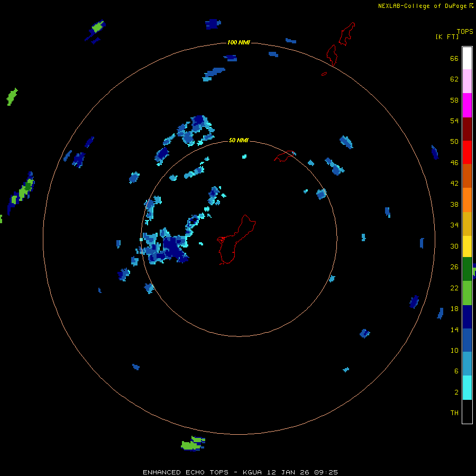Click legend value "6"
The height and width of the screenshot is (476, 476).
click(x=456, y=371)
